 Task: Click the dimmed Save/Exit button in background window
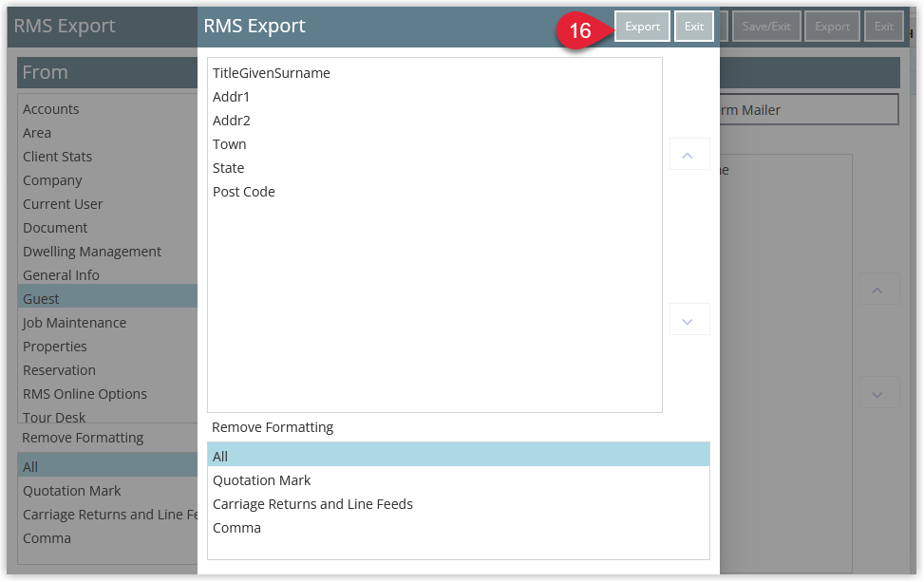[766, 27]
